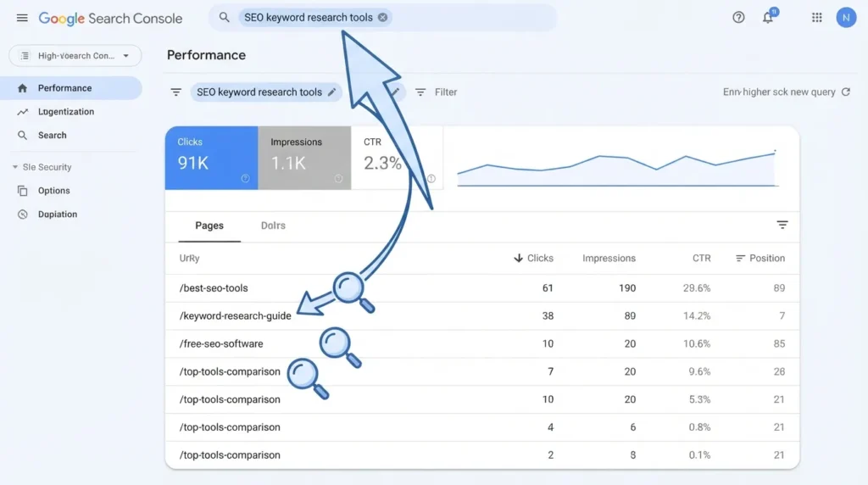This screenshot has width=868, height=485.
Task: Click the 9.6% CTR cell
Action: (x=699, y=371)
